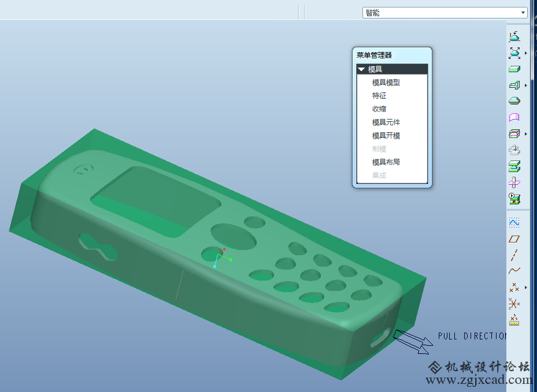Click the sketch tool icon
Screen dimensions: 537x392
514,223
